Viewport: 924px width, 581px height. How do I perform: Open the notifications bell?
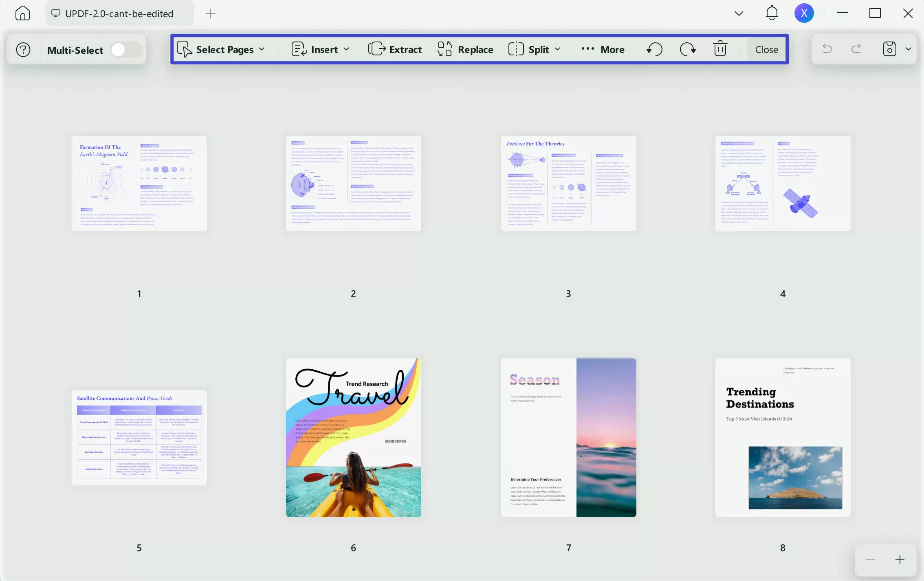771,13
